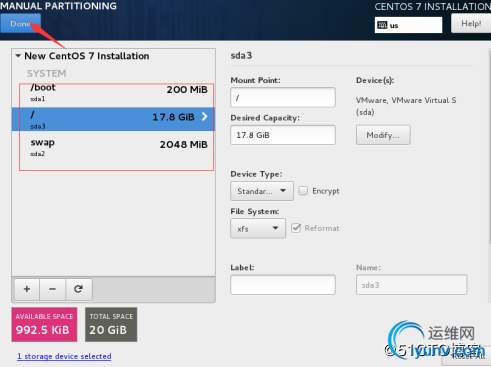Click the us keyboard layout indicator
The height and width of the screenshot is (367, 491).
[x=408, y=25]
